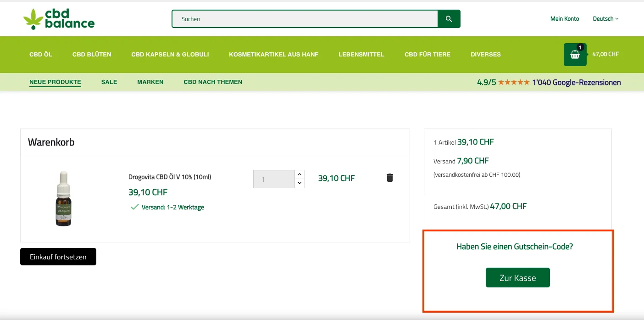Open the Google-Rezensionen star rating

[x=549, y=83]
